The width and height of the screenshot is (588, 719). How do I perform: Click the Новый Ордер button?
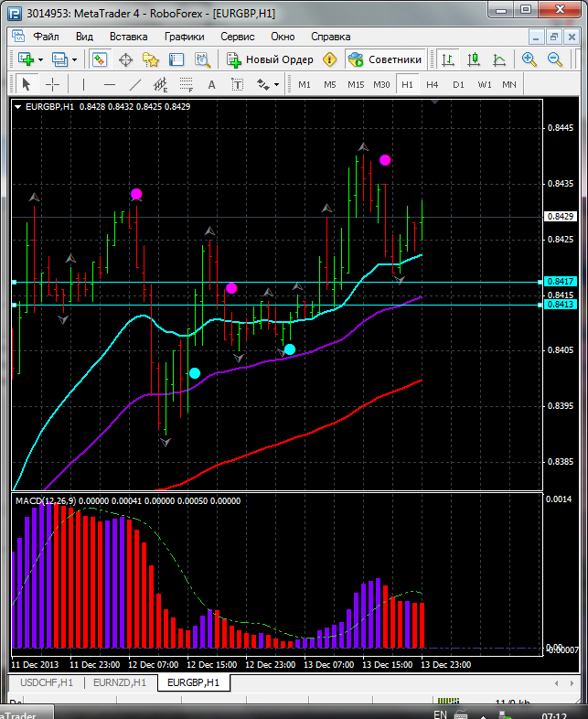pyautogui.click(x=270, y=59)
